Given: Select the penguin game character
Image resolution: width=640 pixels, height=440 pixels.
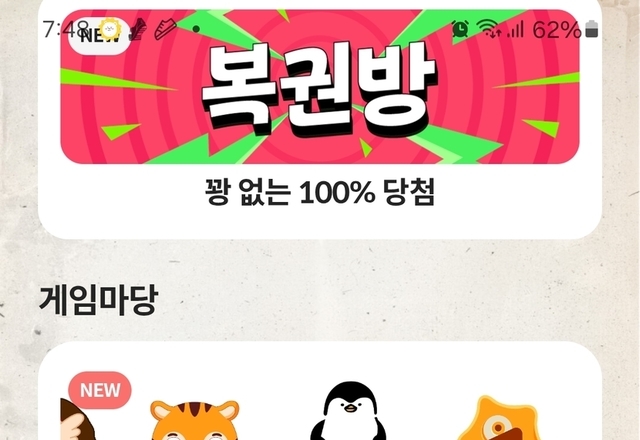Looking at the screenshot, I should click(x=349, y=411).
